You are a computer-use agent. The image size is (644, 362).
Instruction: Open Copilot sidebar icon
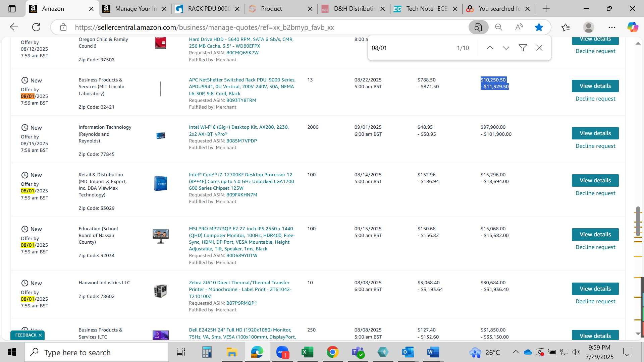pyautogui.click(x=633, y=27)
